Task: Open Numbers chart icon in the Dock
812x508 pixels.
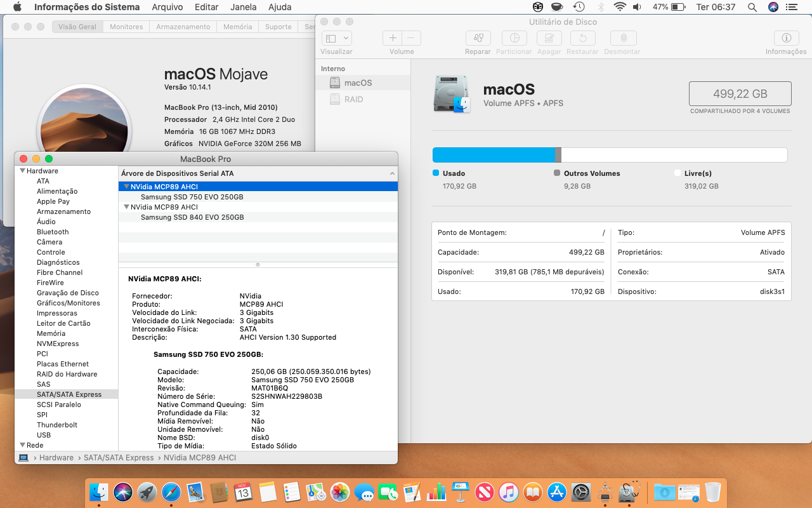Action: click(436, 491)
